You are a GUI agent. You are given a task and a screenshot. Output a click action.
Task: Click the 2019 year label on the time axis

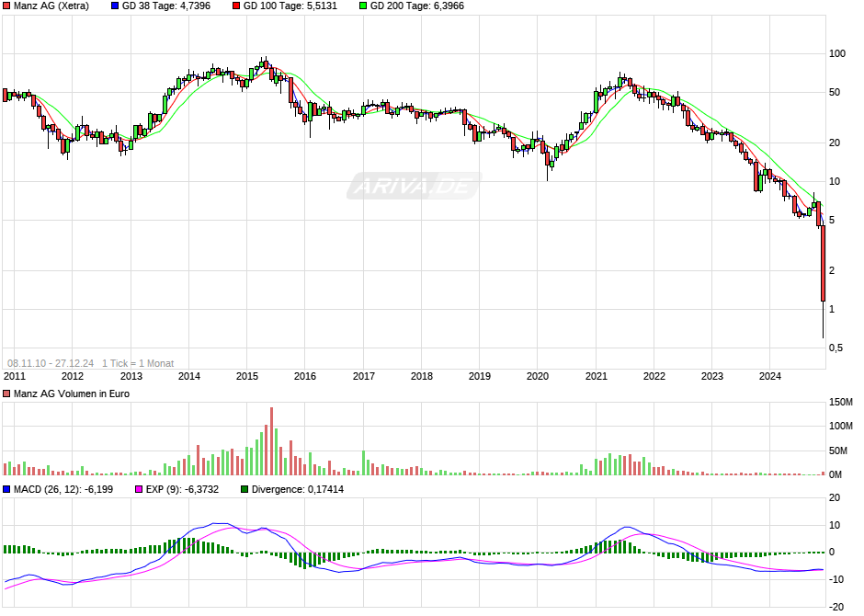(x=480, y=376)
